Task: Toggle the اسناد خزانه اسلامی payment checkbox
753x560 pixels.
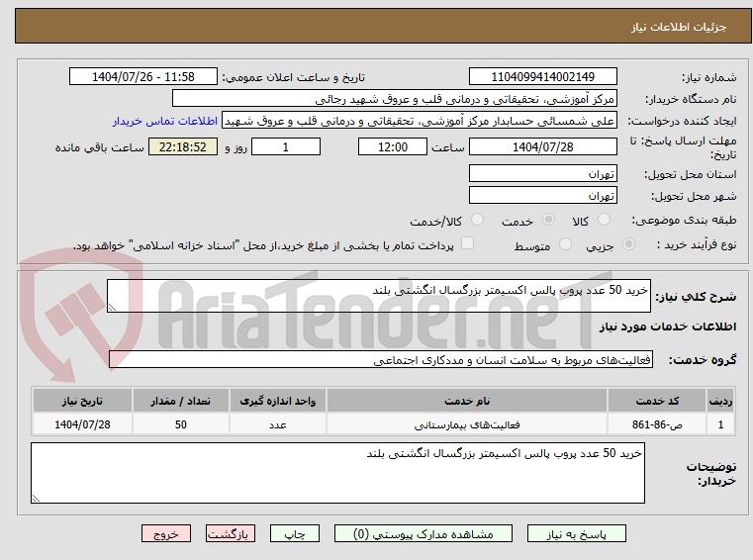Action: (x=467, y=243)
